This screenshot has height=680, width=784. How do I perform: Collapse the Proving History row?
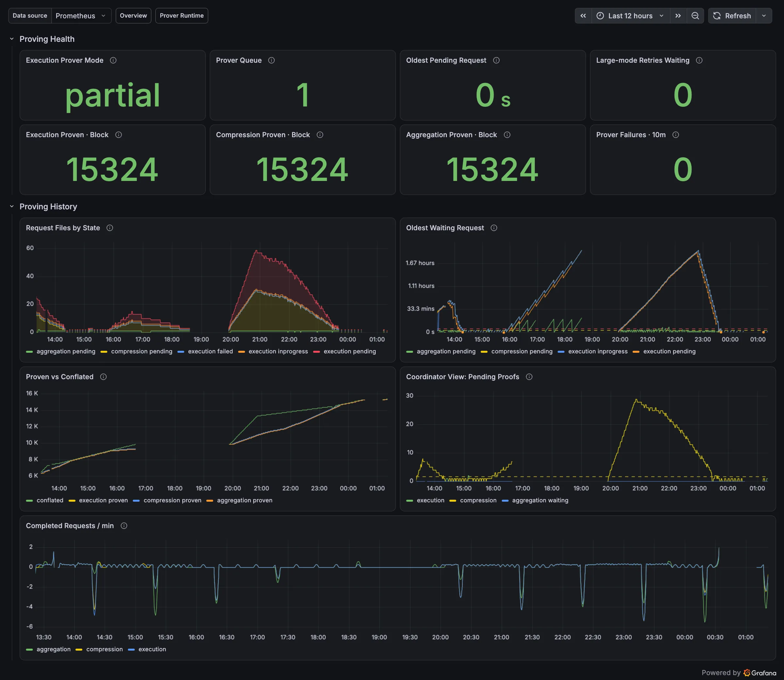12,206
